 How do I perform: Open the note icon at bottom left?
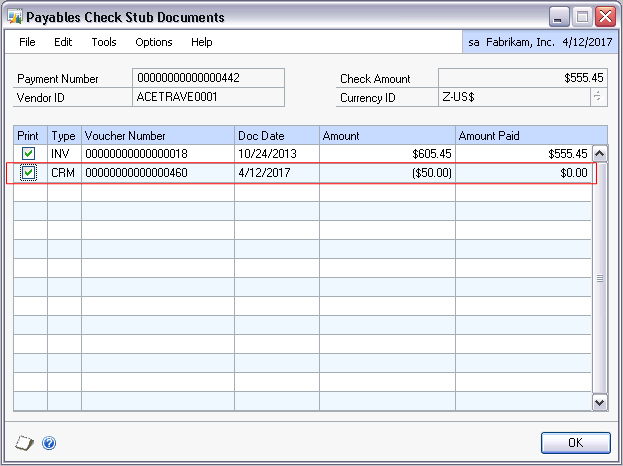[25, 442]
